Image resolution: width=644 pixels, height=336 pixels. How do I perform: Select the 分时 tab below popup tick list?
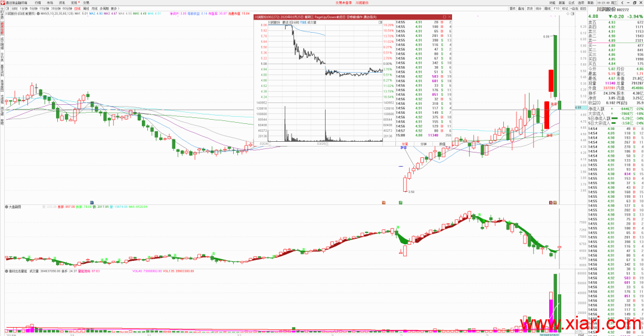click(423, 144)
